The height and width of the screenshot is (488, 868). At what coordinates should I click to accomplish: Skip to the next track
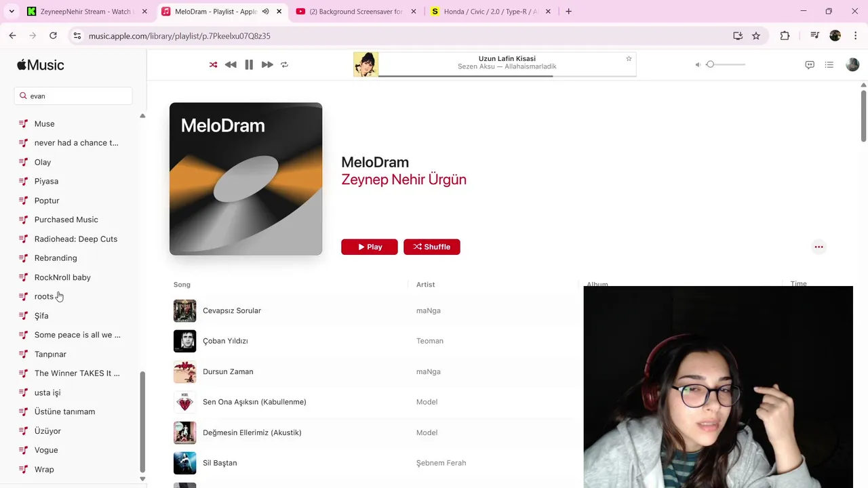click(x=267, y=64)
